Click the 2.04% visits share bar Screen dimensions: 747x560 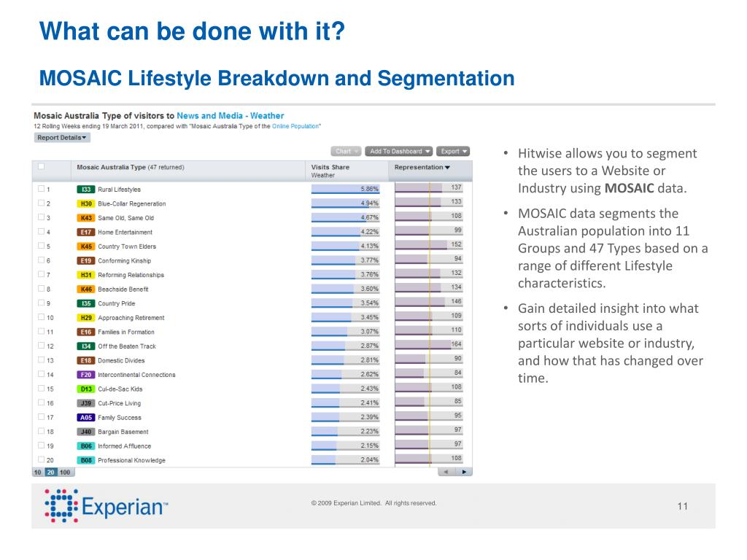pyautogui.click(x=345, y=460)
